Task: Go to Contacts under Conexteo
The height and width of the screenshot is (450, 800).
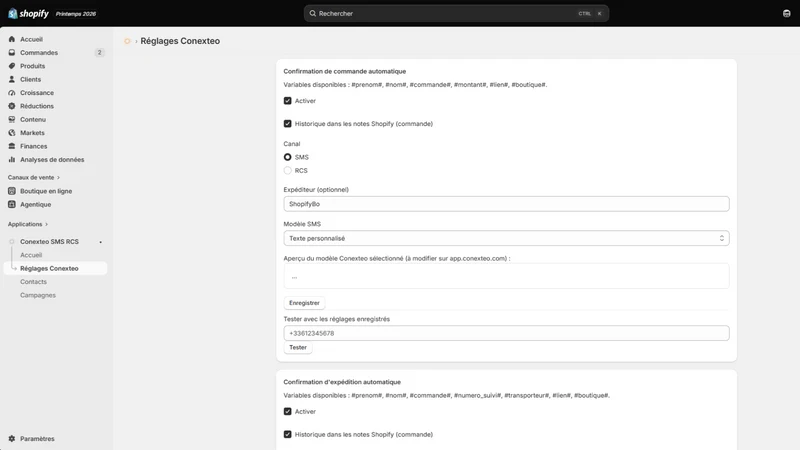Action: coord(33,282)
